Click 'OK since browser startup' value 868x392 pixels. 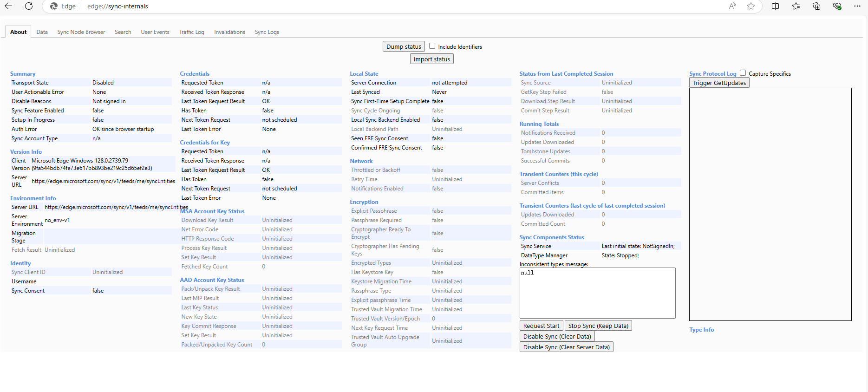pos(123,129)
